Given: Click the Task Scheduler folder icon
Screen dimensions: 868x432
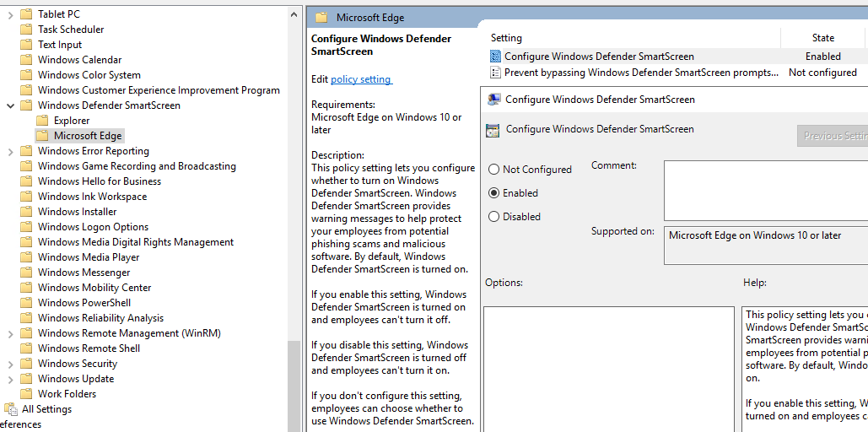Looking at the screenshot, I should click(x=26, y=30).
